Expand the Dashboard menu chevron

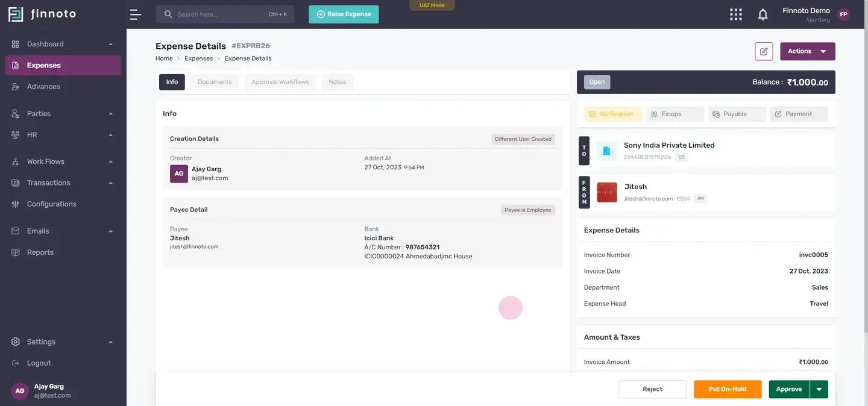pyautogui.click(x=111, y=44)
